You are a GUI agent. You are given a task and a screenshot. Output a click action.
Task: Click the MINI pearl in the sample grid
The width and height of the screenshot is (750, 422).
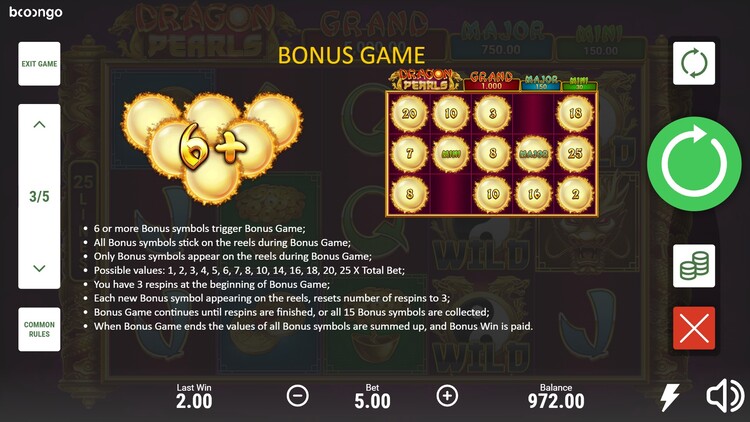(x=451, y=154)
